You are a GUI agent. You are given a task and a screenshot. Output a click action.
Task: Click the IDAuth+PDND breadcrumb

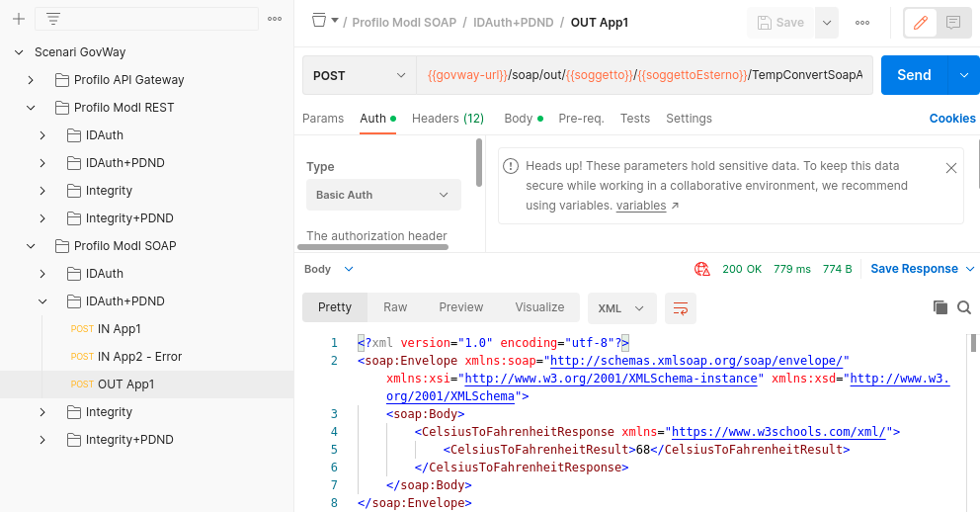(513, 23)
